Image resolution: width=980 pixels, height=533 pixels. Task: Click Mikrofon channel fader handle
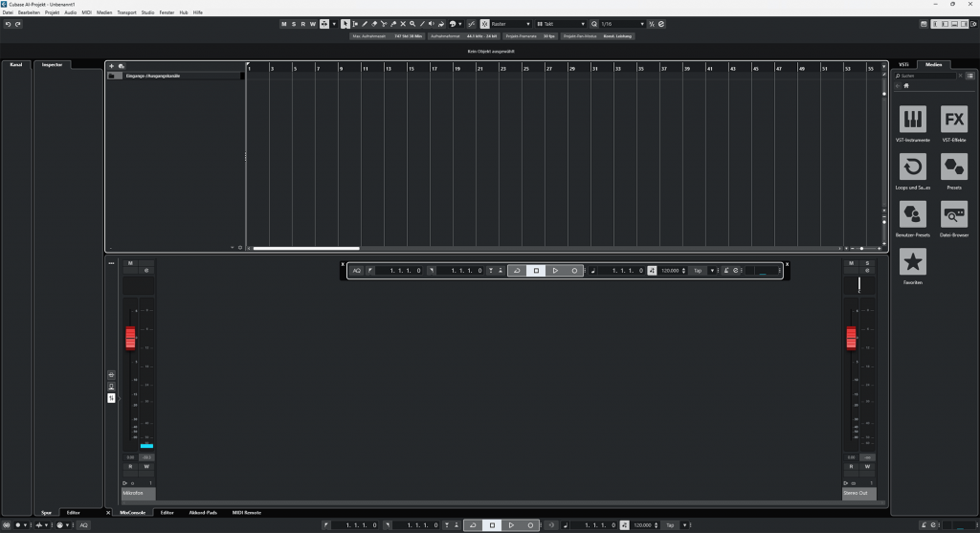130,338
